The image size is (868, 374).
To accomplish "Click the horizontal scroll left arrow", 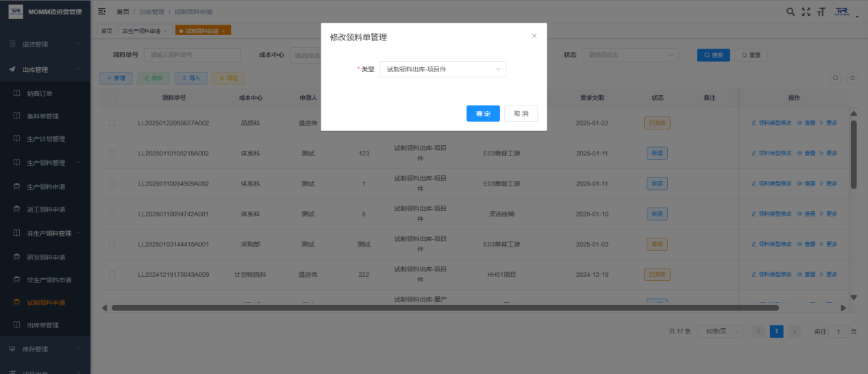I will pos(105,308).
